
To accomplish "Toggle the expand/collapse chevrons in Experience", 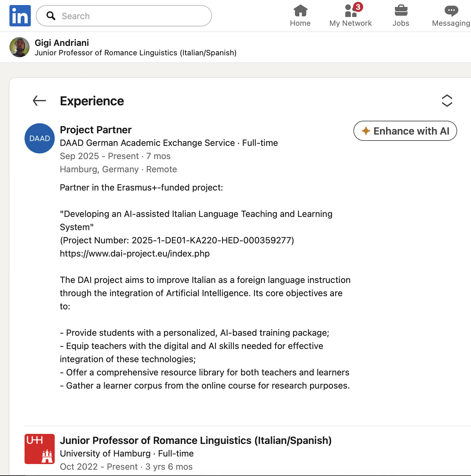I will (x=447, y=101).
